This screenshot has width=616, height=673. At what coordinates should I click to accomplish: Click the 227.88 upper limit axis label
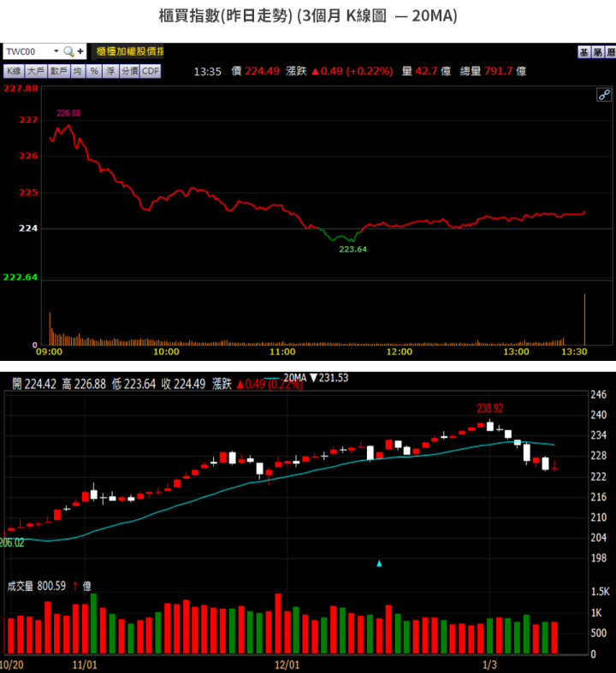[x=21, y=88]
